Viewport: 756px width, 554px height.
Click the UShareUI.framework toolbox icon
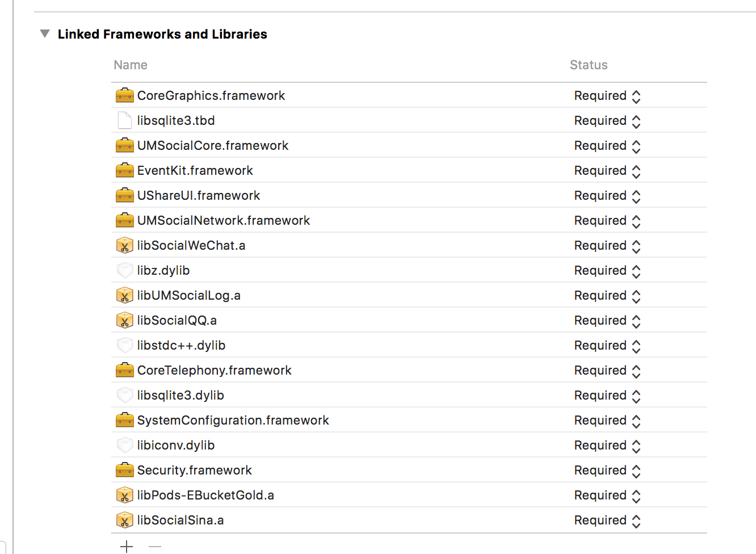125,195
